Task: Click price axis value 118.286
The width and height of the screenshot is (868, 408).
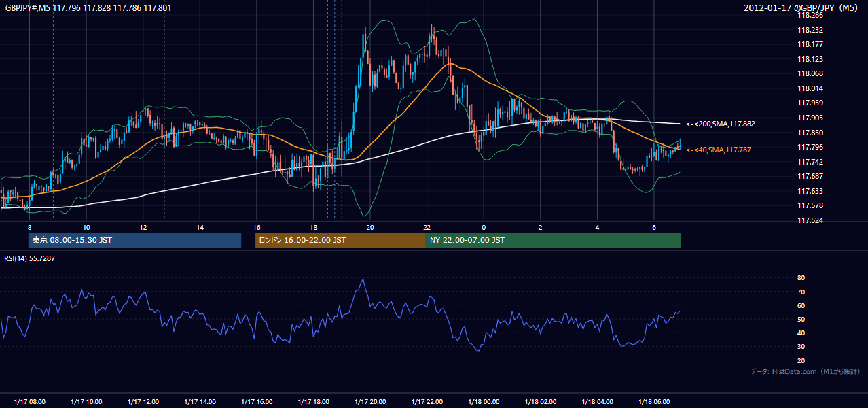Action: point(810,15)
